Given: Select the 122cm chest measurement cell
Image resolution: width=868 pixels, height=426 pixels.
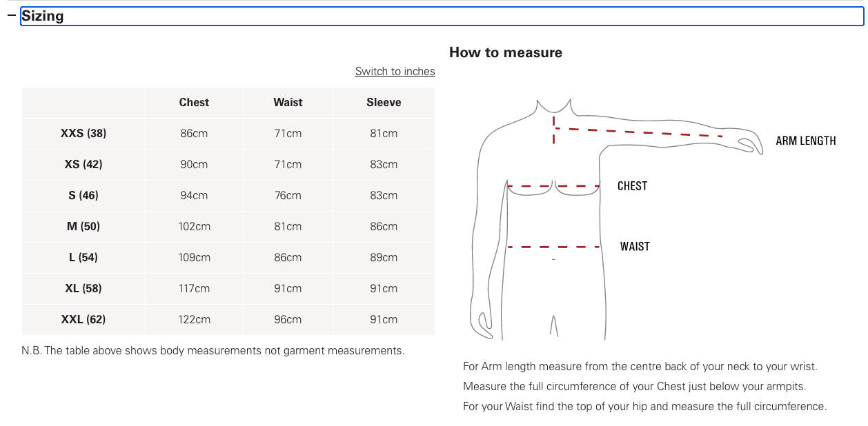Looking at the screenshot, I should click(194, 320).
